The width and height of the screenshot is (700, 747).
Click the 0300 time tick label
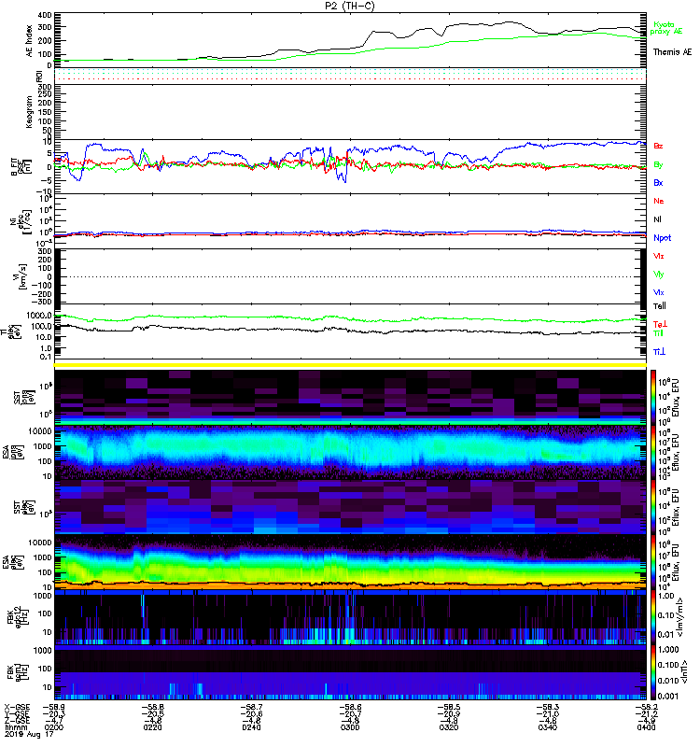click(x=350, y=727)
